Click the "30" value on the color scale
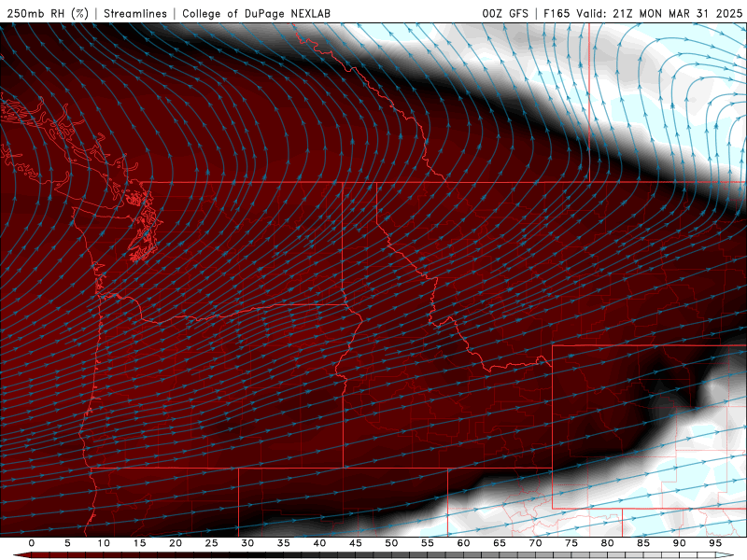The image size is (747, 560). click(x=247, y=543)
